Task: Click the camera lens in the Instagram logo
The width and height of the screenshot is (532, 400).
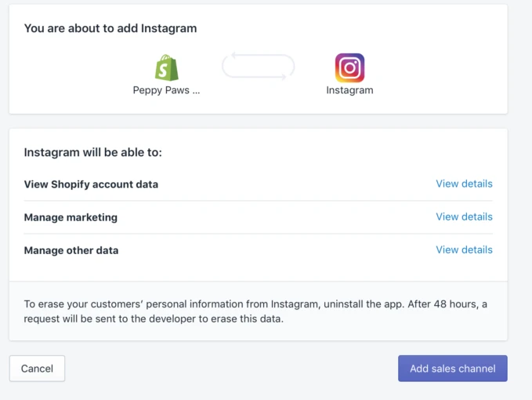Action: [x=349, y=68]
